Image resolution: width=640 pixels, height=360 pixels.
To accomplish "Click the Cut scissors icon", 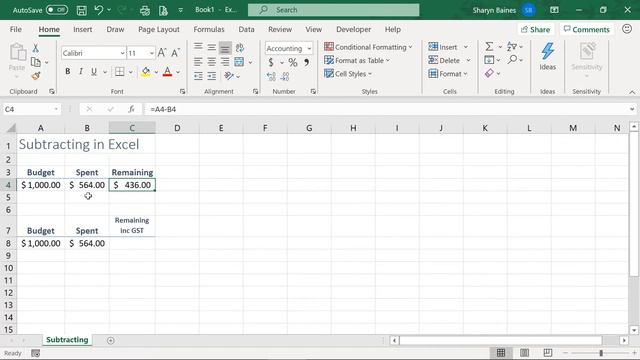I will (x=36, y=49).
